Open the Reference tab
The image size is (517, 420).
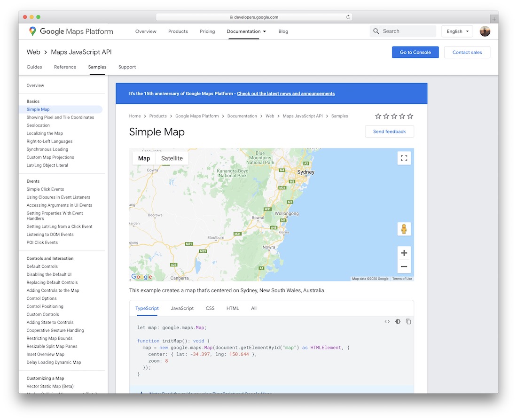click(x=65, y=67)
